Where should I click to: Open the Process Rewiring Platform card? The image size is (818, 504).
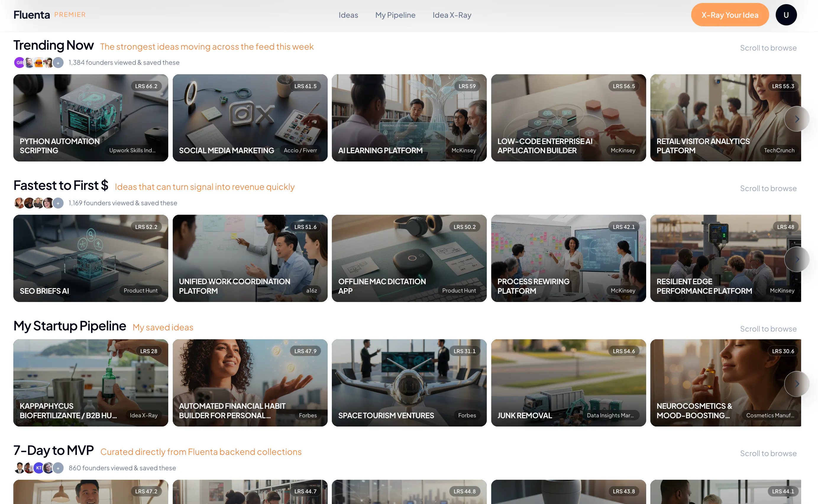(568, 258)
